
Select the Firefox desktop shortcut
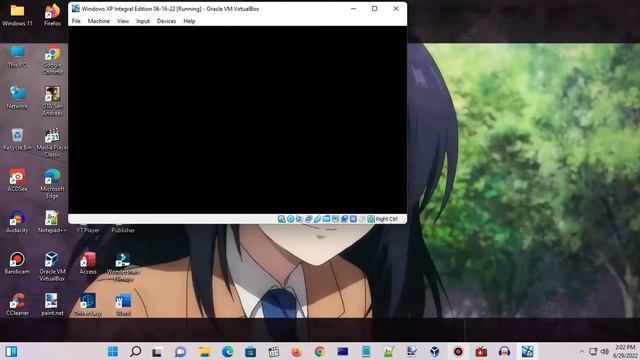click(x=52, y=16)
